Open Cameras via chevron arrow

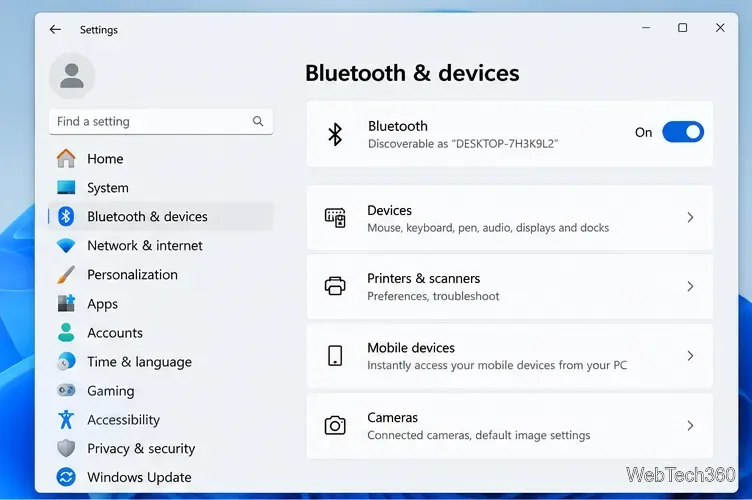click(x=690, y=426)
